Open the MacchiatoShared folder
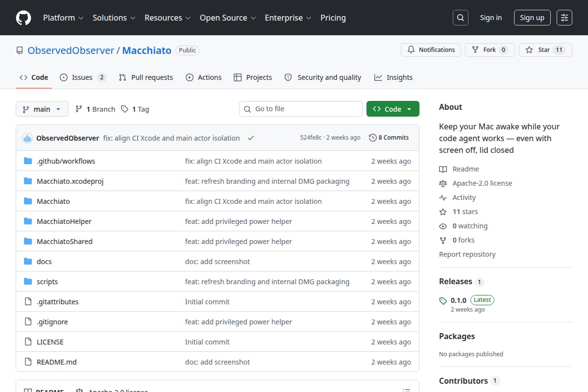 [x=65, y=242]
